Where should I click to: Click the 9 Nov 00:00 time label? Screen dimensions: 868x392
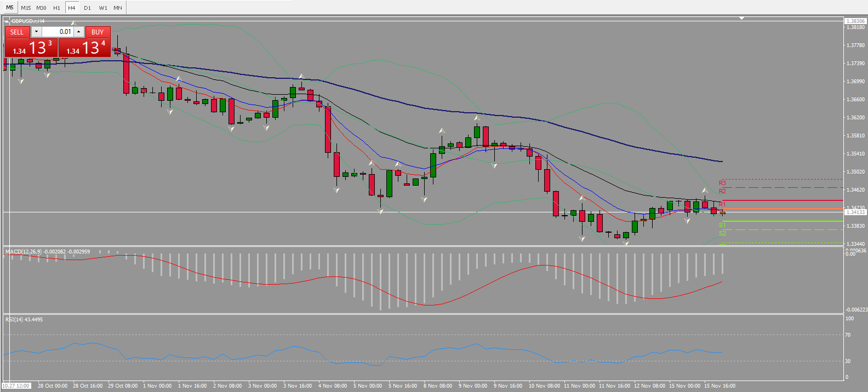(x=473, y=386)
